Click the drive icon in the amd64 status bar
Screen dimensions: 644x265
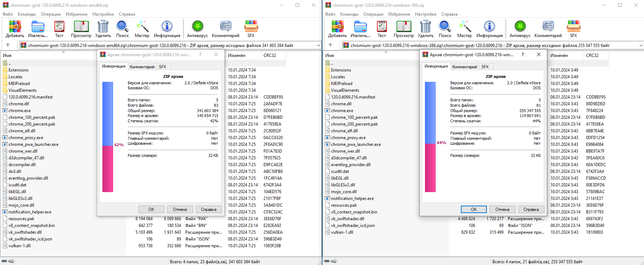[x=5, y=261]
